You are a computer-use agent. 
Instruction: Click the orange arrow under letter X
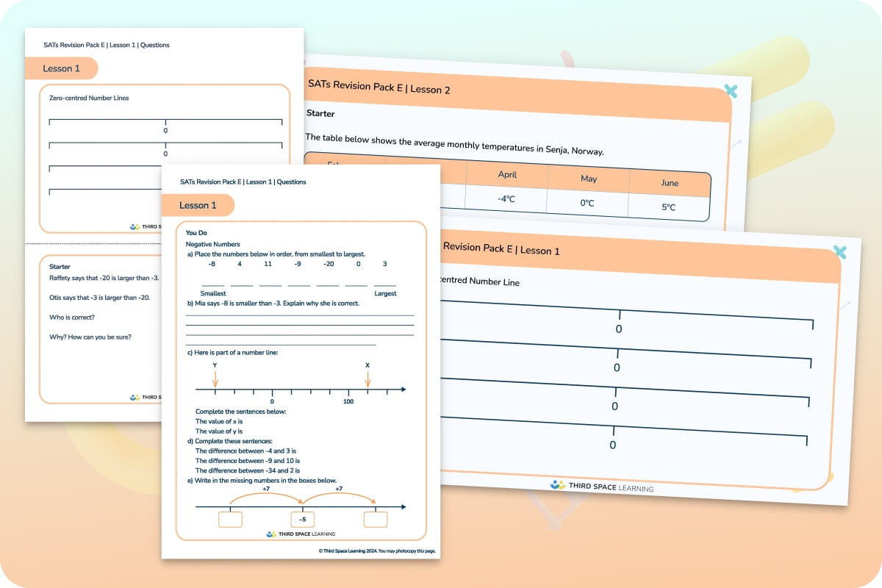click(367, 379)
